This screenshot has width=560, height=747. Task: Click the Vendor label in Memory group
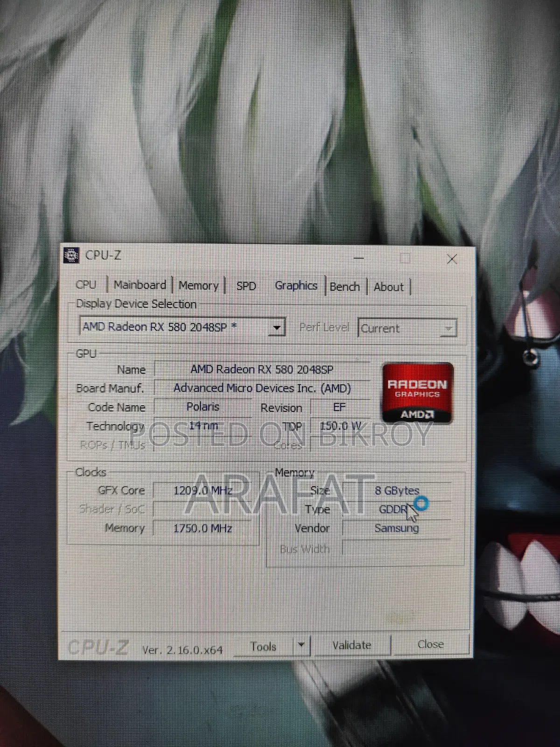[x=312, y=529]
